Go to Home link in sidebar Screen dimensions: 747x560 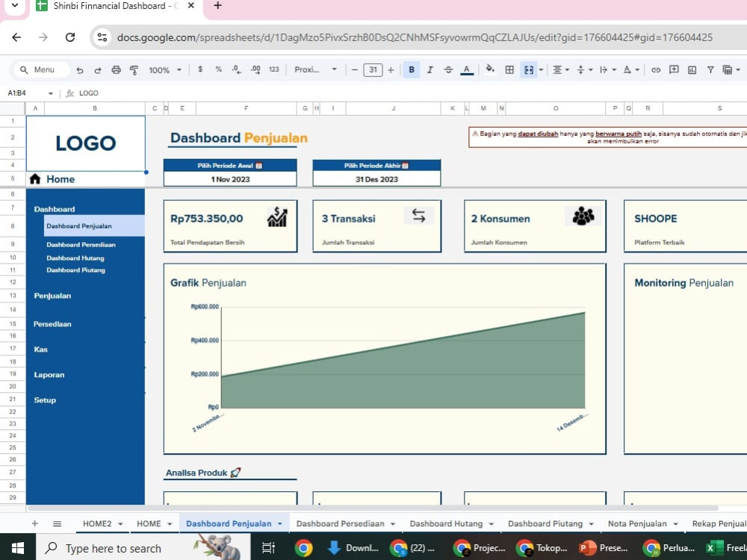point(61,179)
